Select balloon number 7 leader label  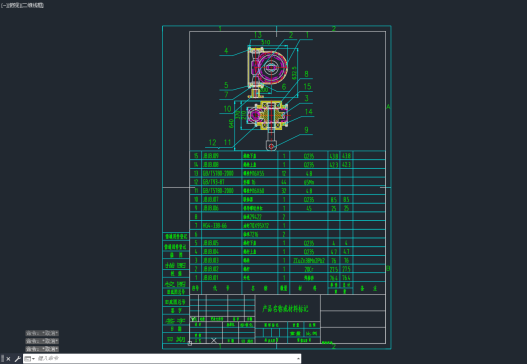(226, 94)
